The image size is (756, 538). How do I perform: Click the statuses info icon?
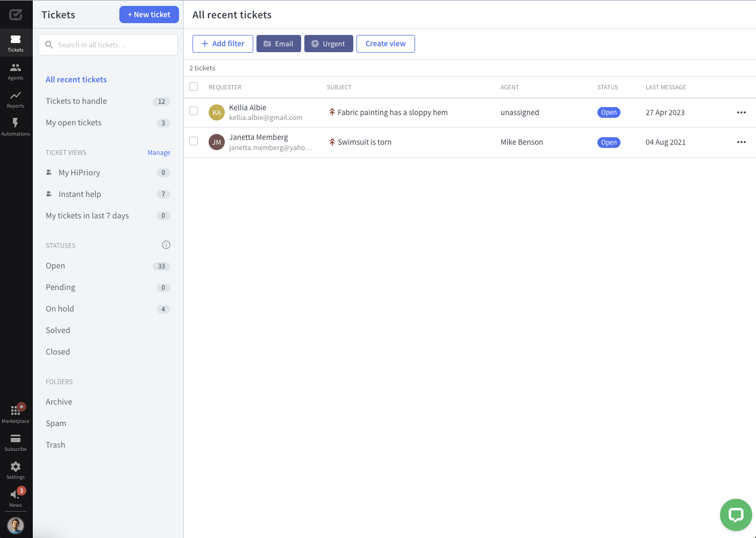[x=166, y=245]
